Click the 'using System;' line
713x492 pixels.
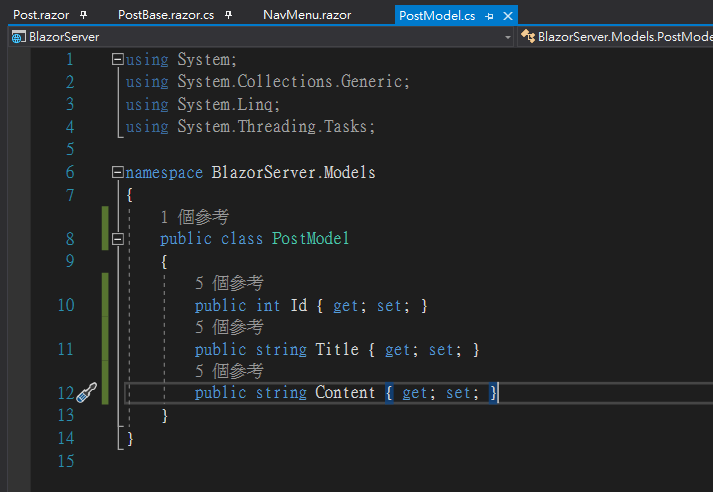click(x=181, y=60)
